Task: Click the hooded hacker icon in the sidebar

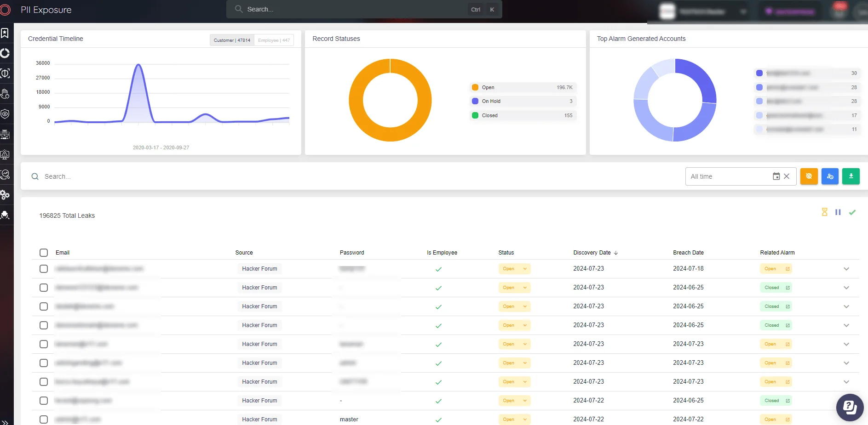Action: (x=5, y=215)
